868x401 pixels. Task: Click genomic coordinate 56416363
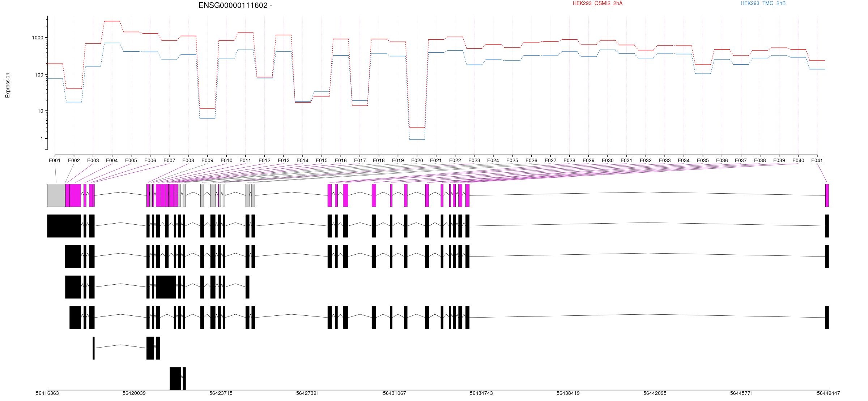(x=47, y=393)
